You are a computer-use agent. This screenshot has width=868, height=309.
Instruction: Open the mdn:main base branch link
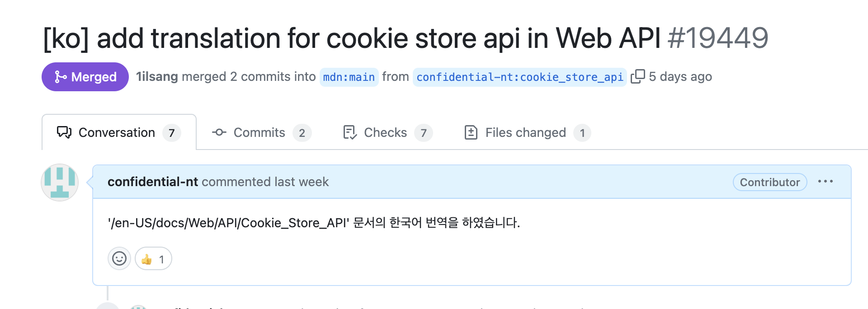click(x=349, y=77)
